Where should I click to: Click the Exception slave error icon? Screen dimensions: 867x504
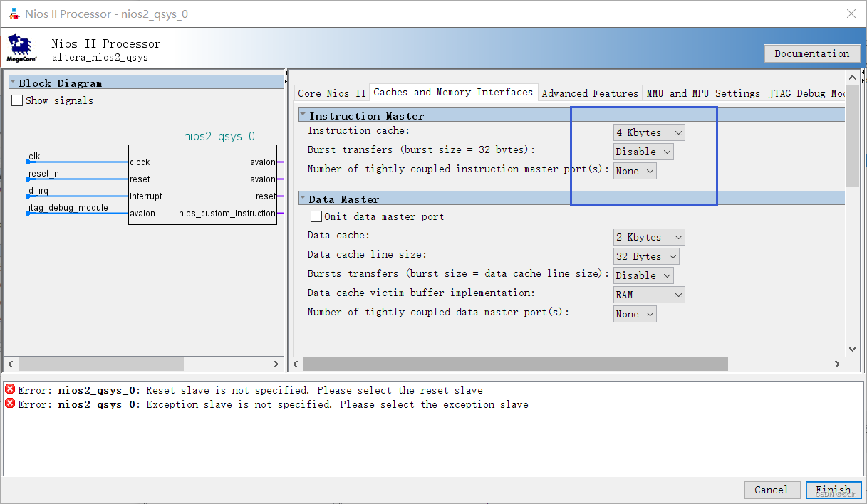pos(10,404)
